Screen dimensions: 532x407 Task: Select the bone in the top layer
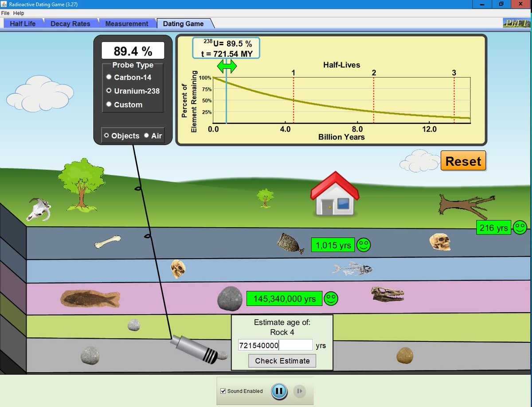click(108, 242)
